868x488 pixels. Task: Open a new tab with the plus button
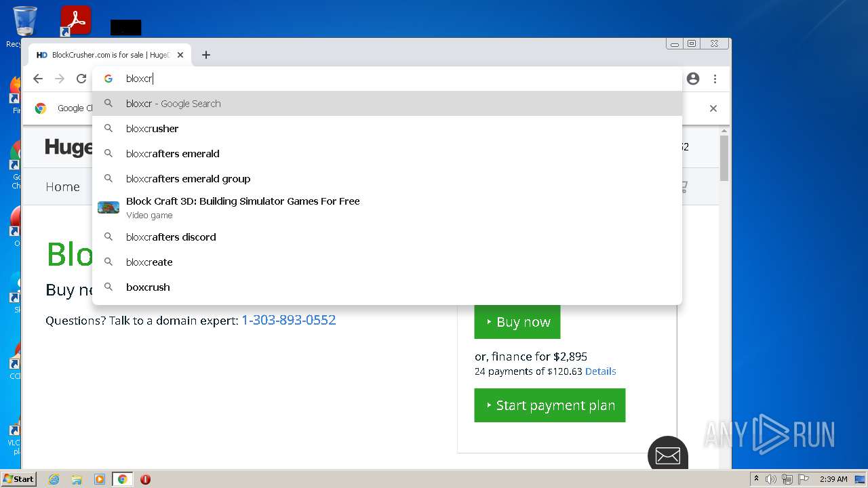point(206,55)
